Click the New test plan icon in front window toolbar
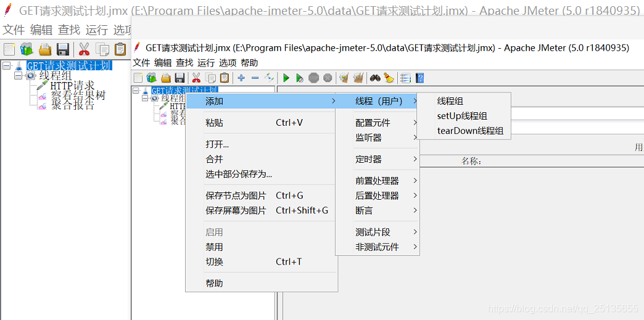Viewport: 644px width, 320px height. (x=138, y=78)
